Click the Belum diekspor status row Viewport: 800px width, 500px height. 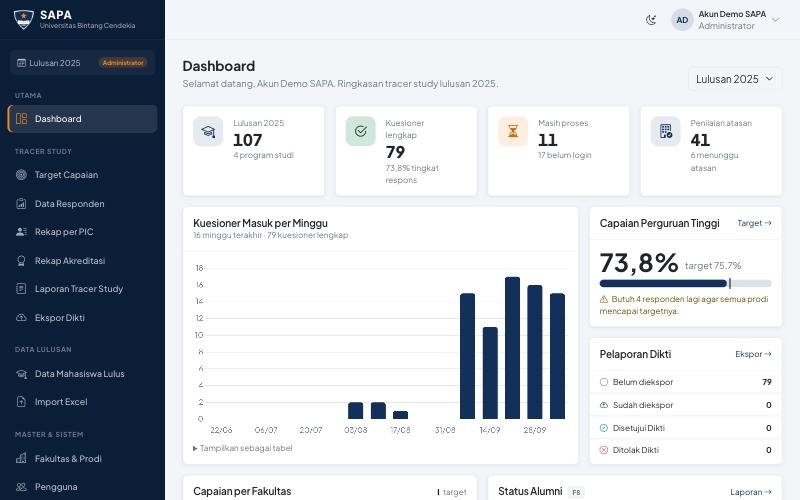685,382
